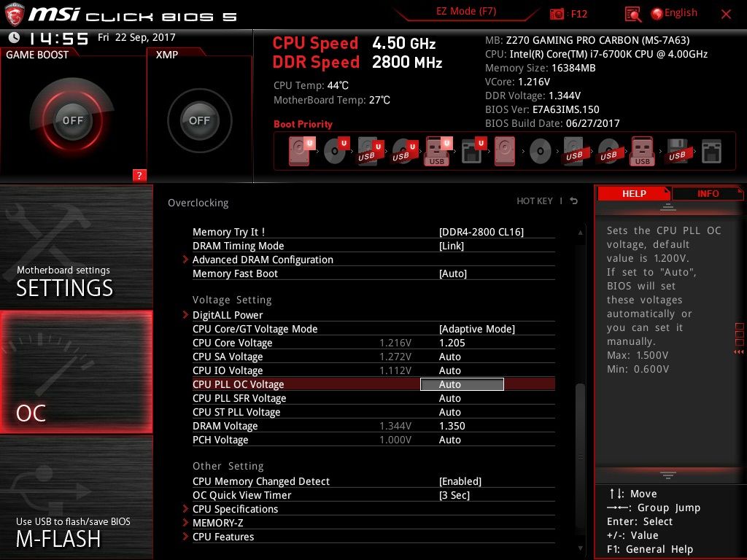Select the UEFI USB CD/DVD boot icon
747x560 pixels.
tap(404, 151)
